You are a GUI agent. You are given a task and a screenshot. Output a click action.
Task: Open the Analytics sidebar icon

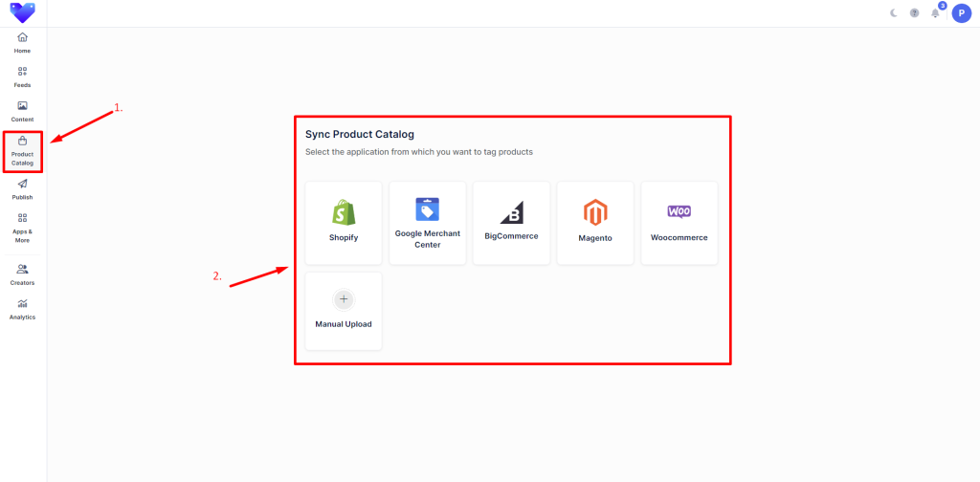click(23, 303)
